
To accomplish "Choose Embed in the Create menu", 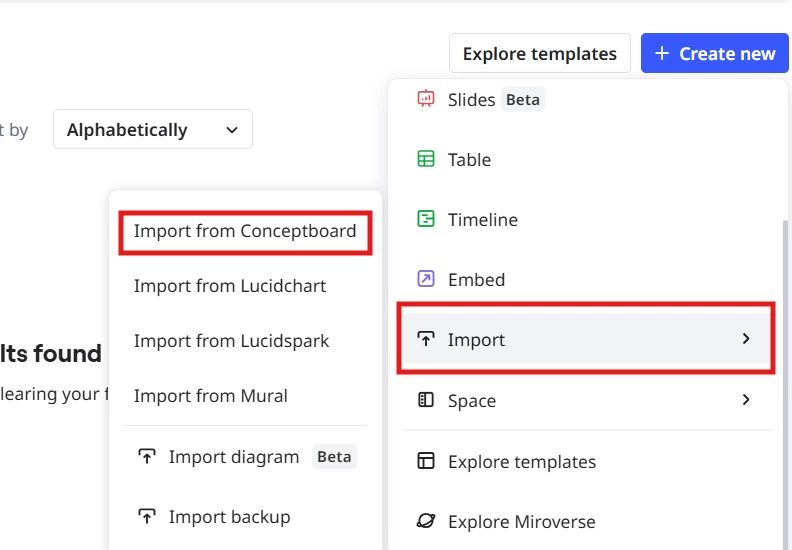I will (586, 279).
